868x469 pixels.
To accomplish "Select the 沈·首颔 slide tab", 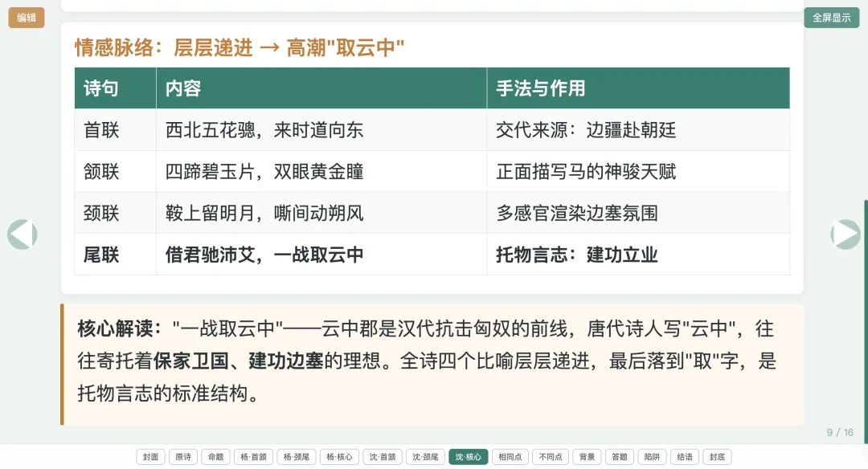I will 383,457.
